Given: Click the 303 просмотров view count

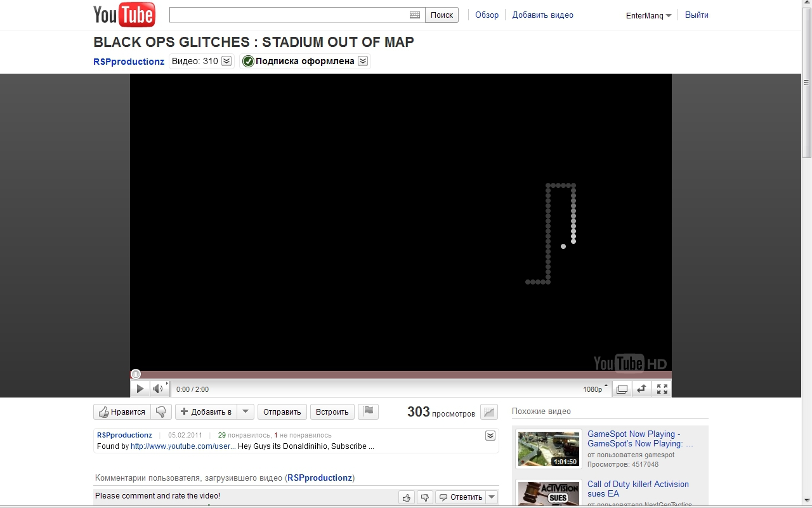Looking at the screenshot, I should tap(441, 412).
